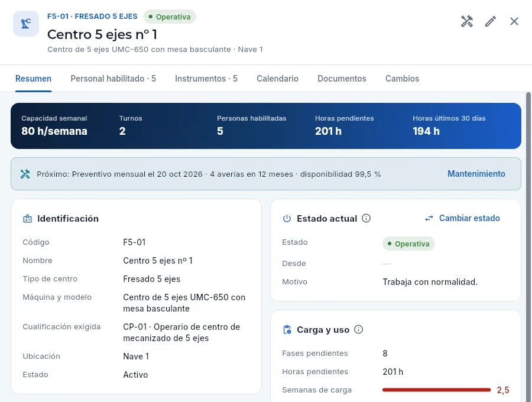Screen dimensions: 532x402
Task: Open the Mantenimiento link
Action: pyautogui.click(x=476, y=174)
